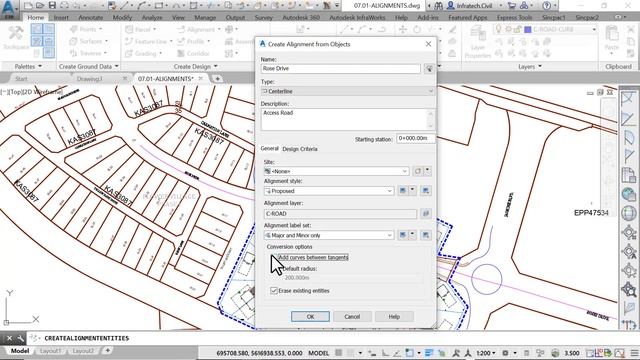Image resolution: width=640 pixels, height=360 pixels.
Task: Switch to the Drawing1 document tab
Action: pyautogui.click(x=90, y=78)
